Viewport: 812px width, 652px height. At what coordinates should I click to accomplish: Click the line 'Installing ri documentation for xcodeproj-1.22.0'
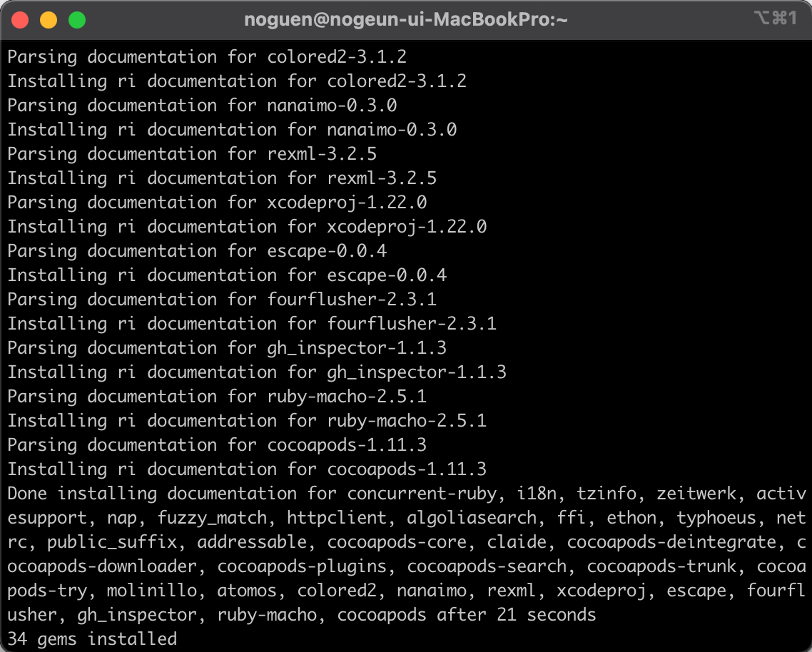pos(247,227)
